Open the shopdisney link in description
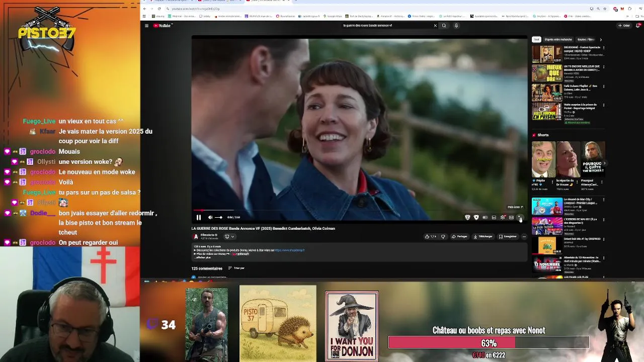Image resolution: width=644 pixels, height=362 pixels. tap(290, 250)
